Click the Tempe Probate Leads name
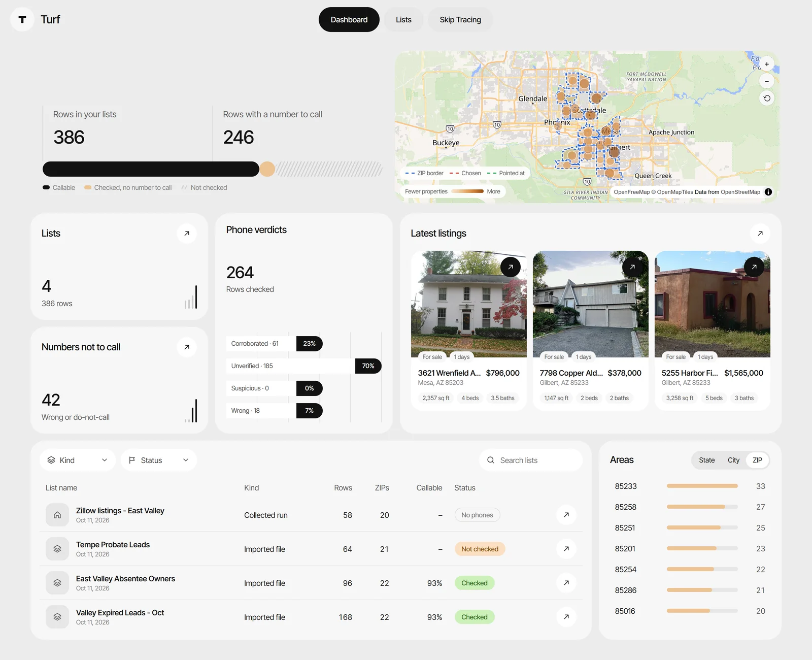Viewport: 812px width, 660px height. click(x=113, y=545)
